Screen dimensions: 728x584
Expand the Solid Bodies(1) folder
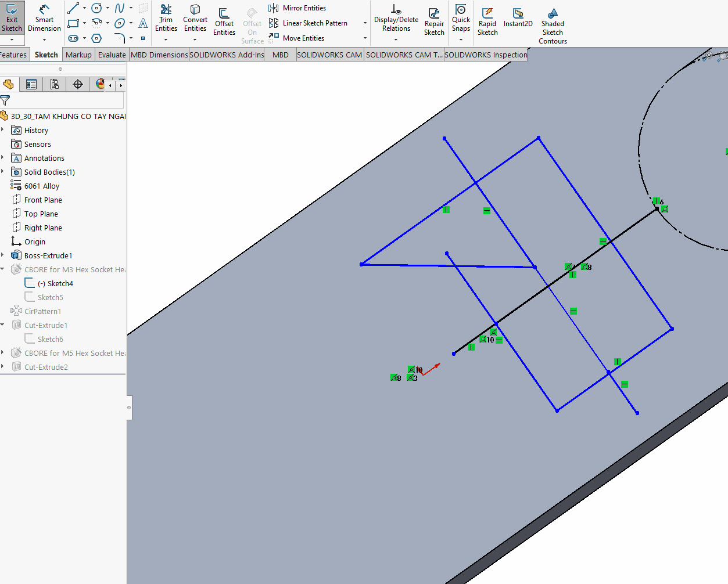(x=3, y=172)
